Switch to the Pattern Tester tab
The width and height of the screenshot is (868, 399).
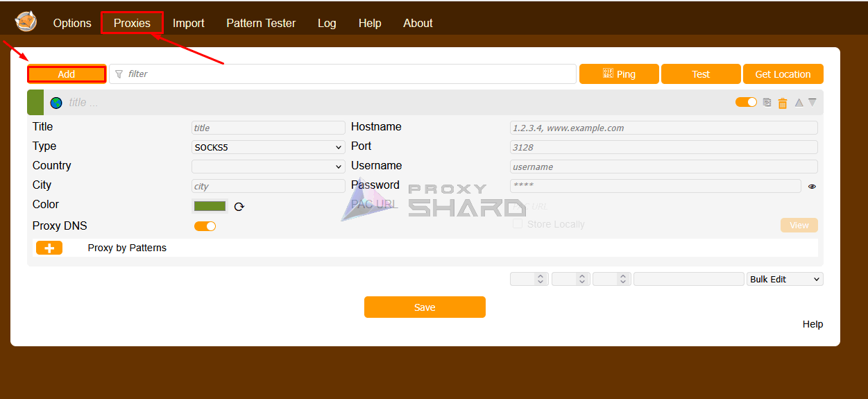tap(261, 23)
